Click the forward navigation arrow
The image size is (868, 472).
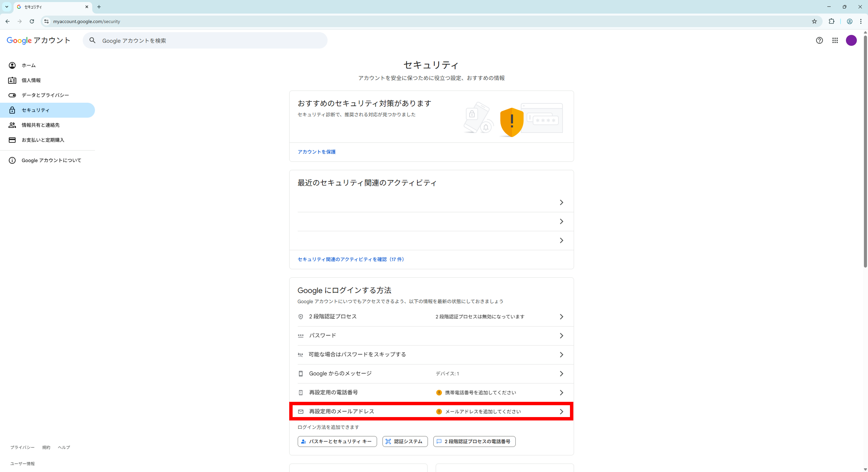[20, 21]
